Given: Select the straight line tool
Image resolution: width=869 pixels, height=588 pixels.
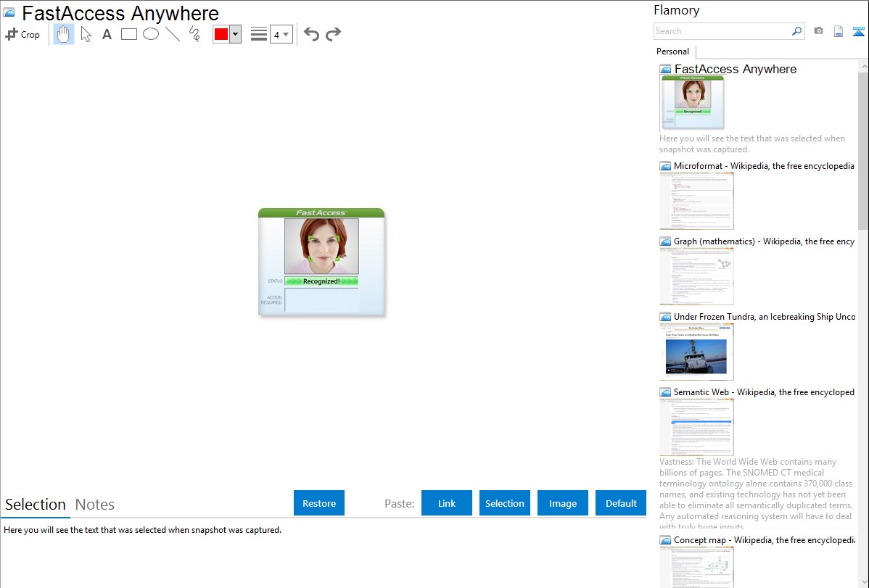Looking at the screenshot, I should coord(173,34).
